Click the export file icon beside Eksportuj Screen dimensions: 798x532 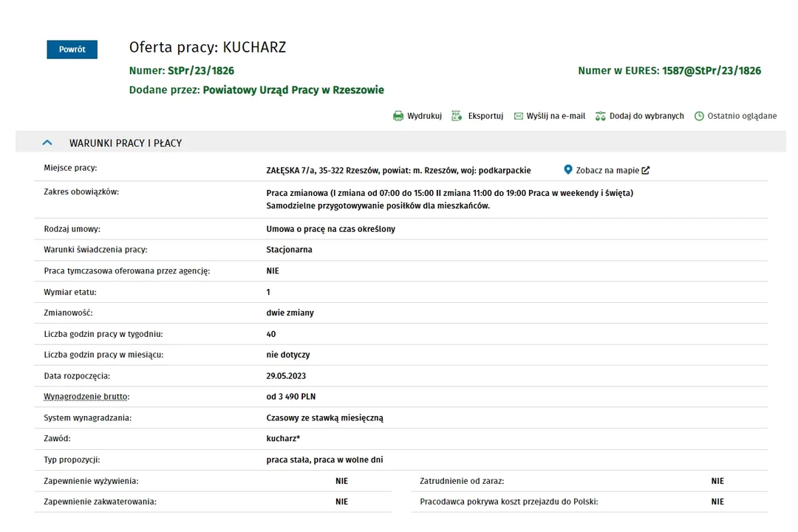459,116
